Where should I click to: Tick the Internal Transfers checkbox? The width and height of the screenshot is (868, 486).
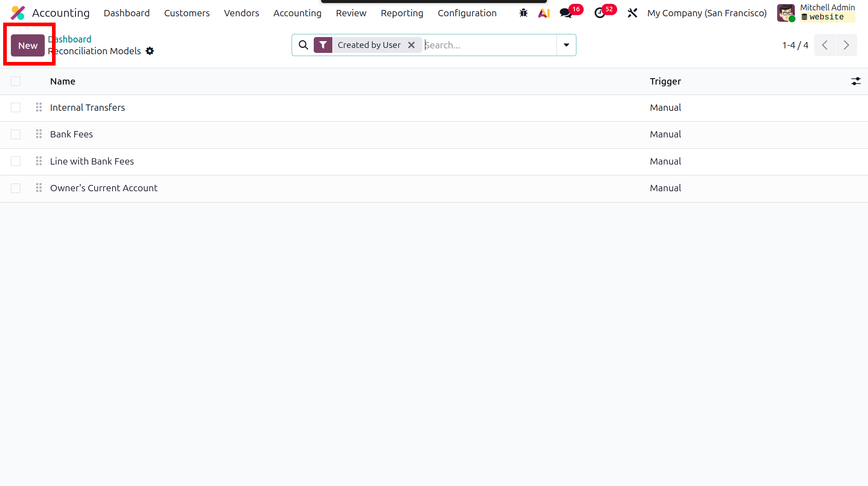[x=16, y=108]
